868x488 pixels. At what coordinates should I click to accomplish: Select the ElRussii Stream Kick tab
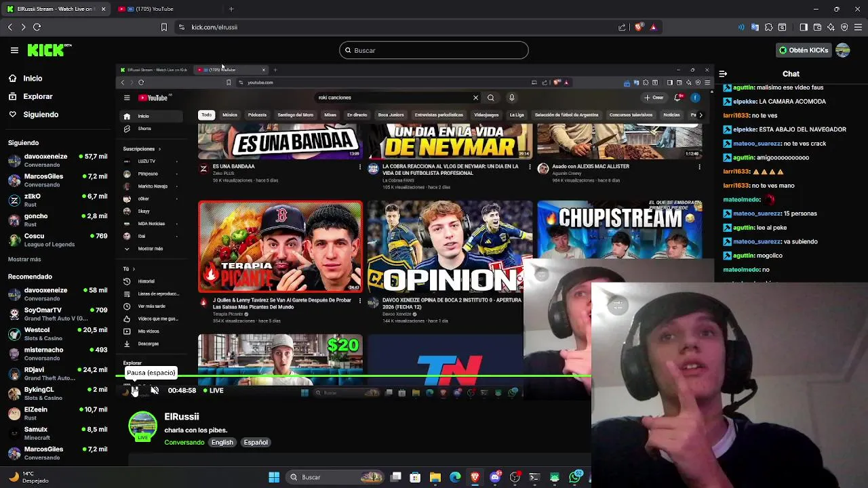click(x=56, y=9)
